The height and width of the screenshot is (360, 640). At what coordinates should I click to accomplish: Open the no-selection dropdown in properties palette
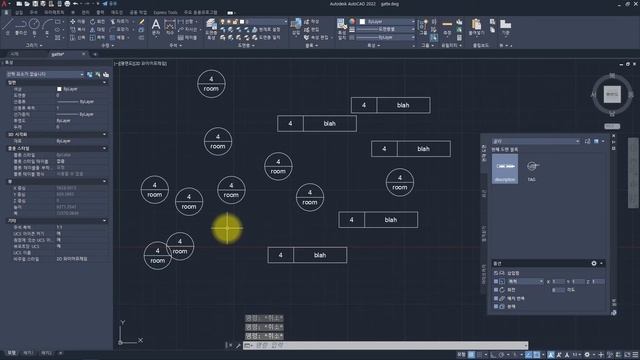(45, 74)
